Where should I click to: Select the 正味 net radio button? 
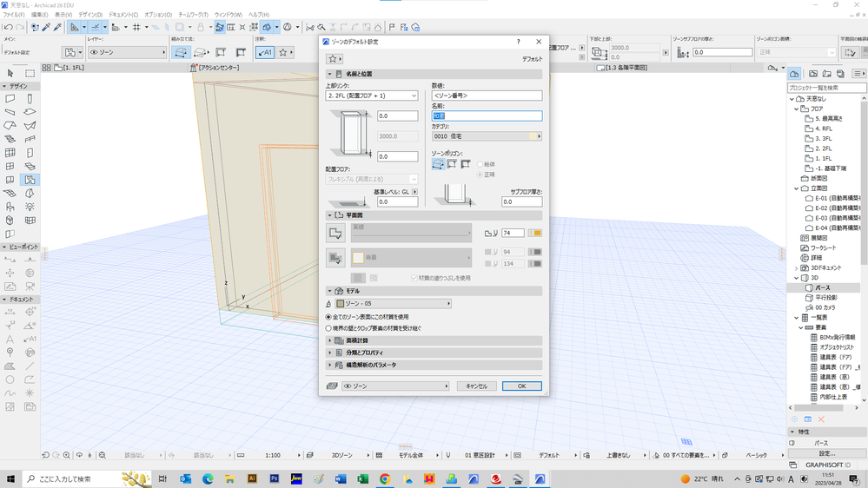coord(480,175)
